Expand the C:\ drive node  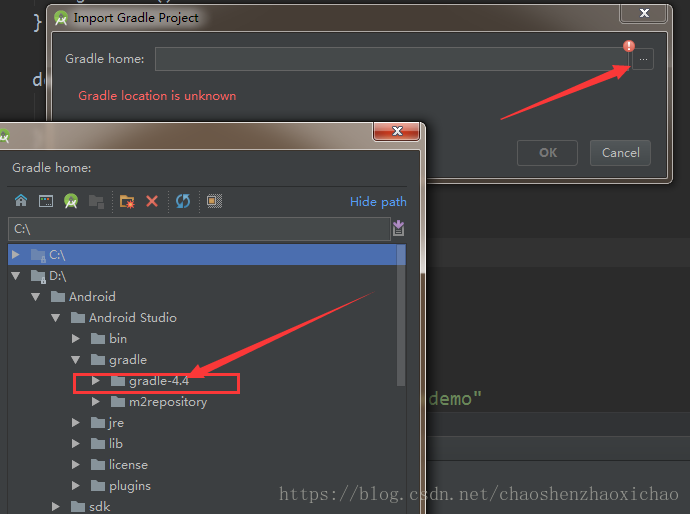pyautogui.click(x=16, y=254)
